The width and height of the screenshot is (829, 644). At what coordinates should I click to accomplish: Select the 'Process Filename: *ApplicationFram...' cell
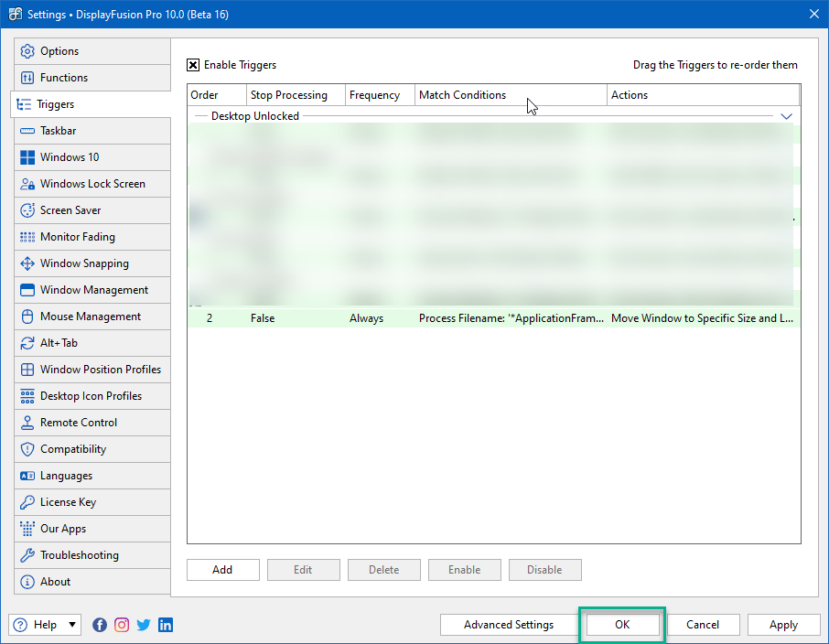coord(511,318)
